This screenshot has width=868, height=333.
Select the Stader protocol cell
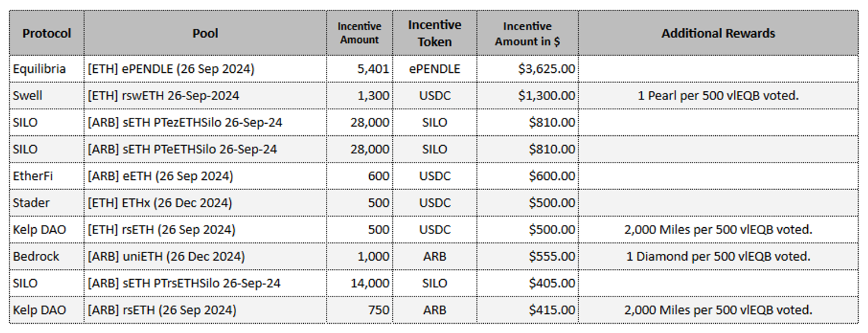click(x=31, y=203)
